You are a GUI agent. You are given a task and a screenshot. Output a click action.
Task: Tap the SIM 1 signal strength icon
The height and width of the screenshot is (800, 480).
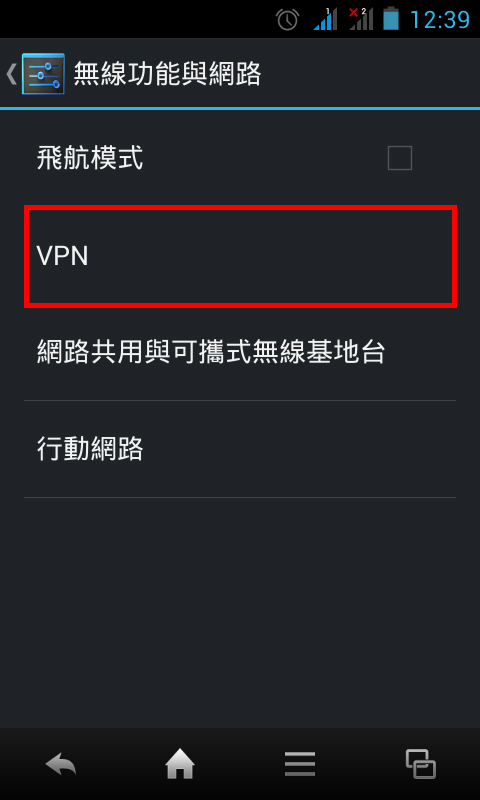pyautogui.click(x=324, y=19)
